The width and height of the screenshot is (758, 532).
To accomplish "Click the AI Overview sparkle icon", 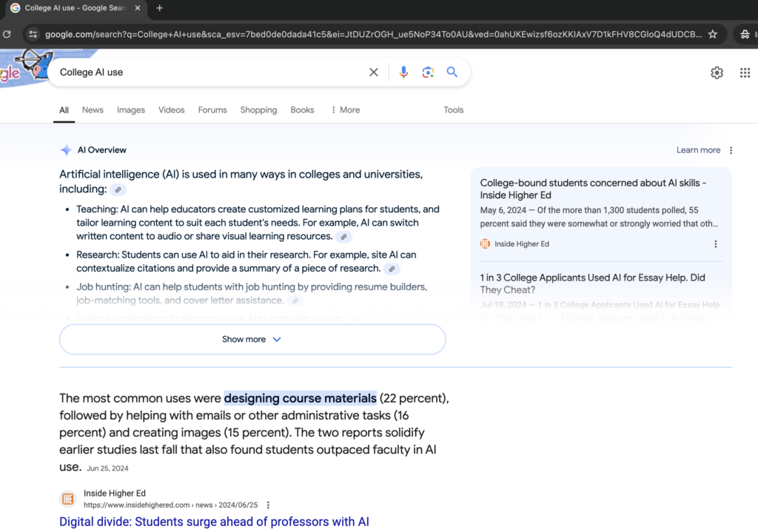I will click(66, 150).
